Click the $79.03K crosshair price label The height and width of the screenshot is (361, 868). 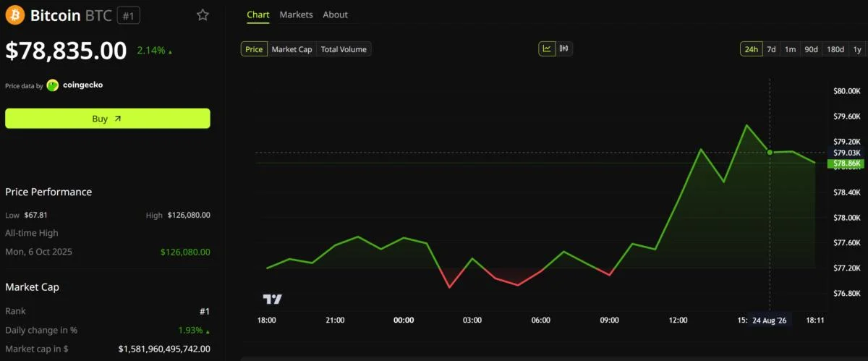tap(847, 153)
